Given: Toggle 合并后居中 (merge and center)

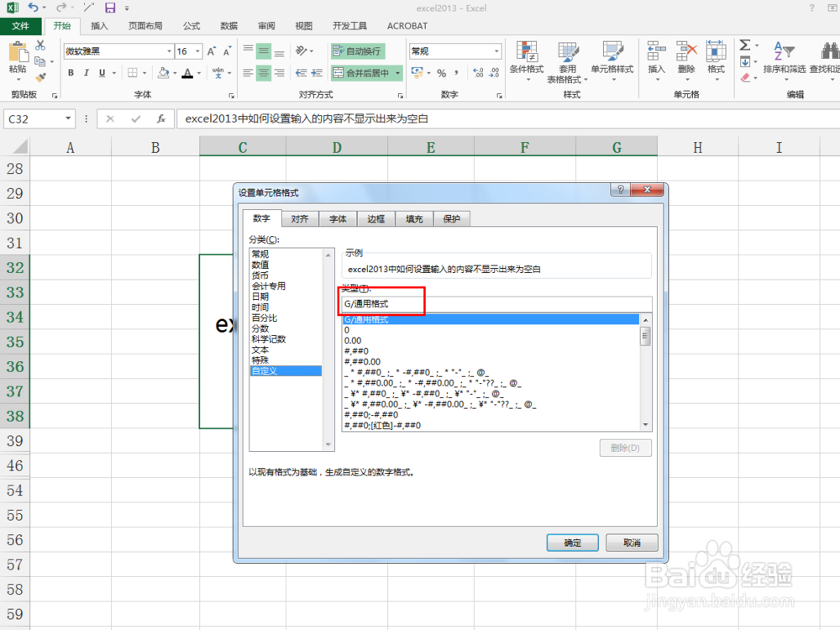Looking at the screenshot, I should [x=367, y=73].
